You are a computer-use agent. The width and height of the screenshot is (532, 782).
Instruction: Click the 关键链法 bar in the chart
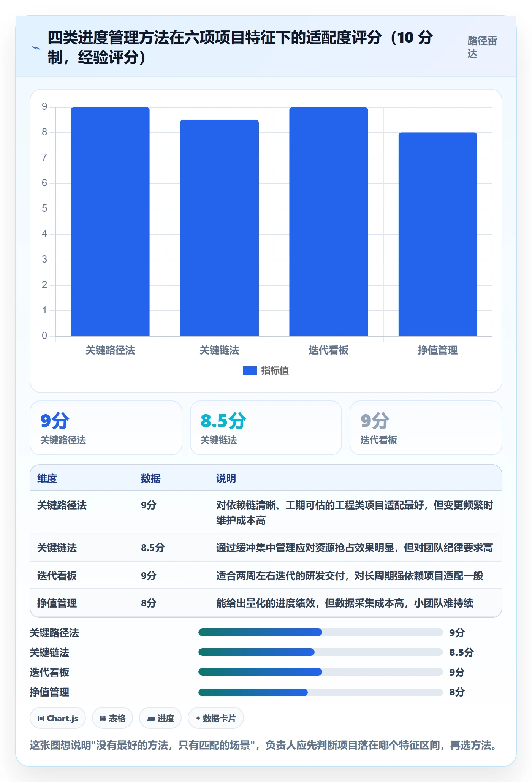219,228
